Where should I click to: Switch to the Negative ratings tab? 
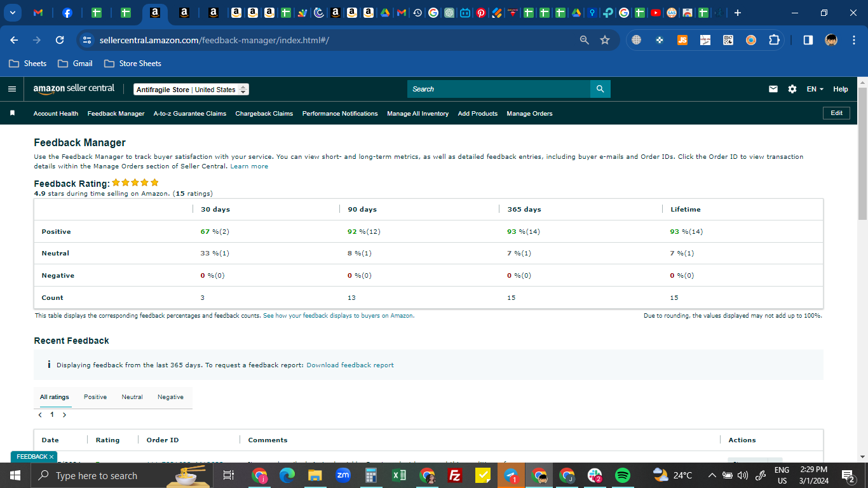point(170,397)
